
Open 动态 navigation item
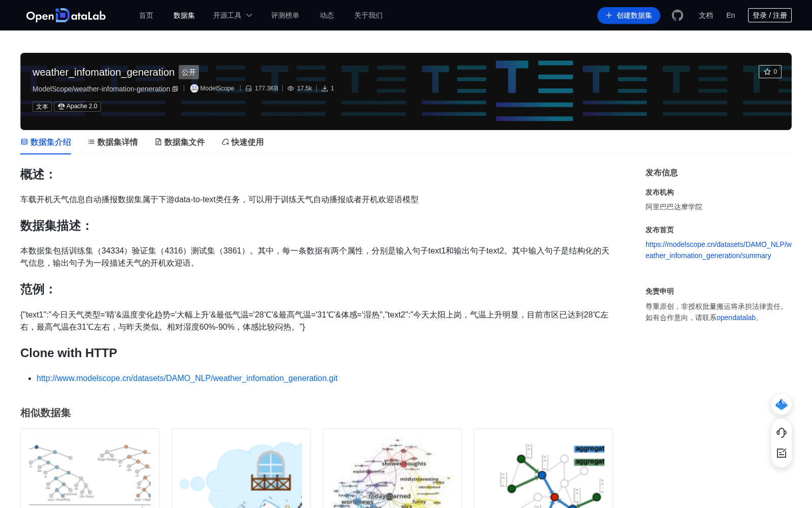coord(327,15)
